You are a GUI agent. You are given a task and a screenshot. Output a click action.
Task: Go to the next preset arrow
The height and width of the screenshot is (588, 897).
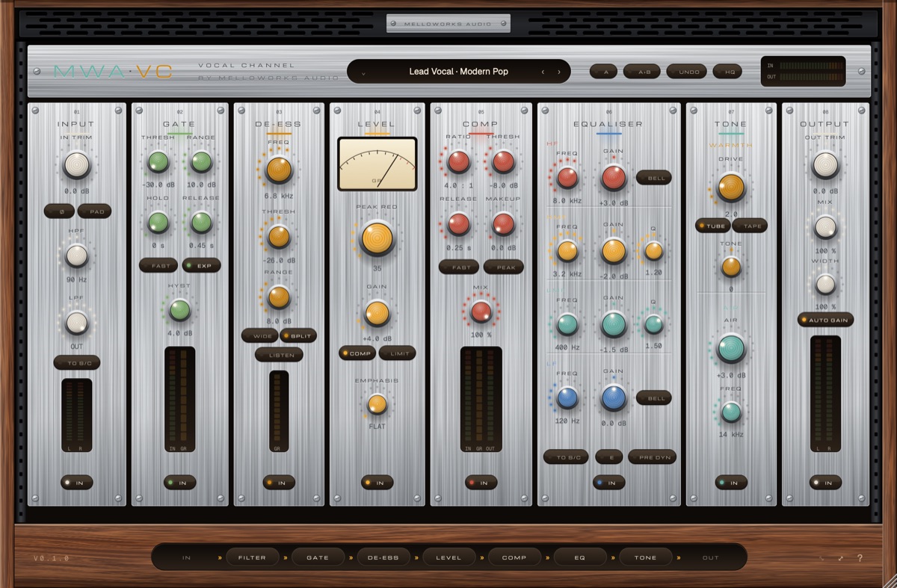click(558, 72)
